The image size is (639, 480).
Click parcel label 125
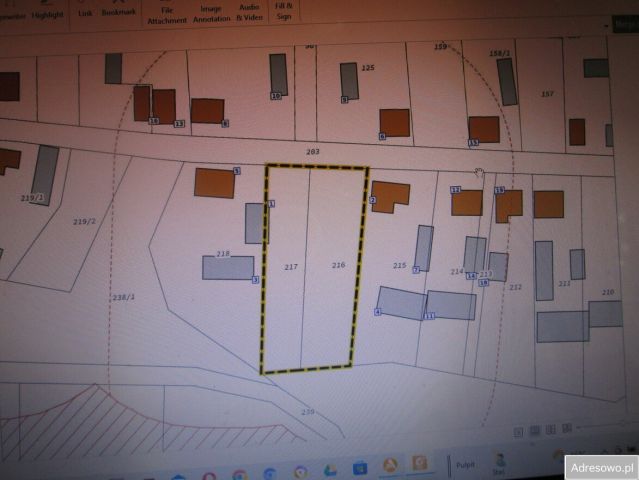[x=368, y=68]
